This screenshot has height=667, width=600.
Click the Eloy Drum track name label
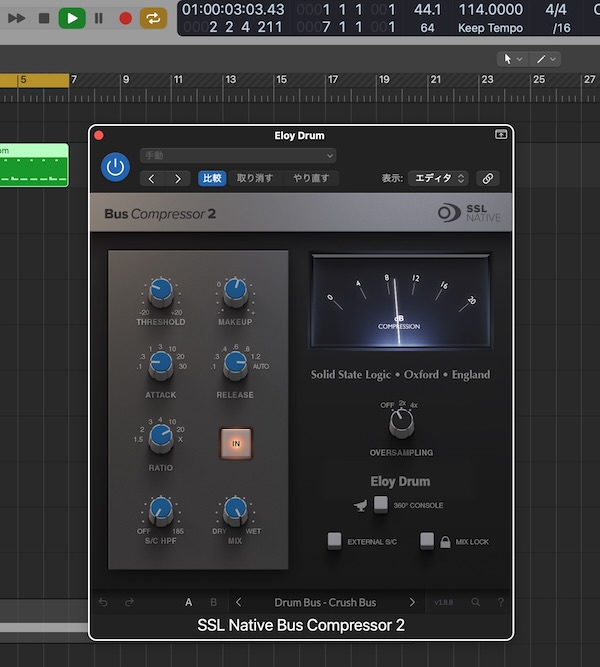tap(400, 482)
